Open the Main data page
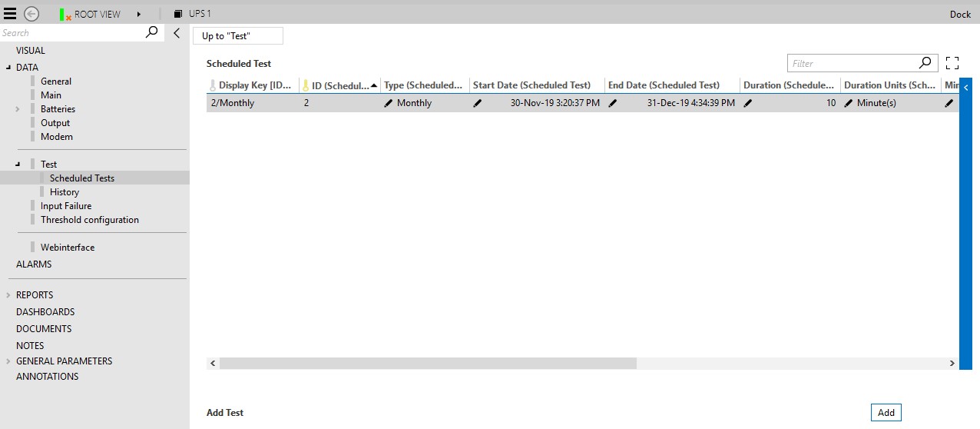The height and width of the screenshot is (429, 980). [51, 95]
